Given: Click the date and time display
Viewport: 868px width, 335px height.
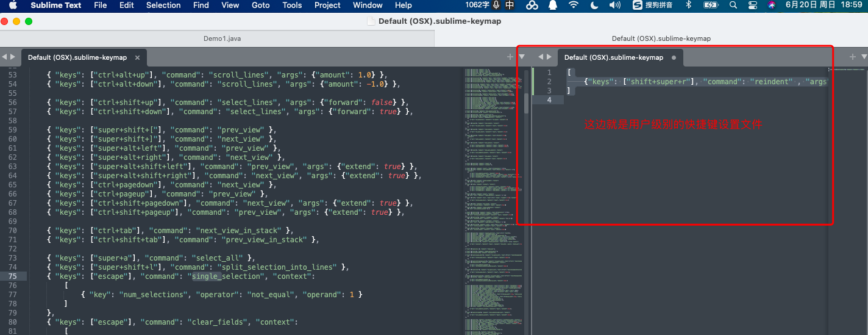Looking at the screenshot, I should click(824, 5).
